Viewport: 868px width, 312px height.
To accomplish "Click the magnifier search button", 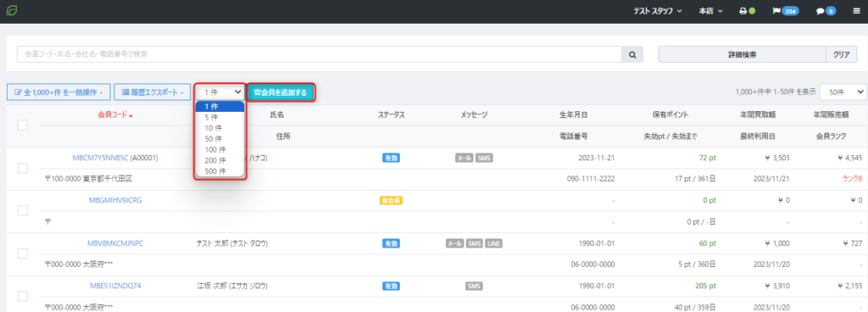I will click(x=632, y=54).
